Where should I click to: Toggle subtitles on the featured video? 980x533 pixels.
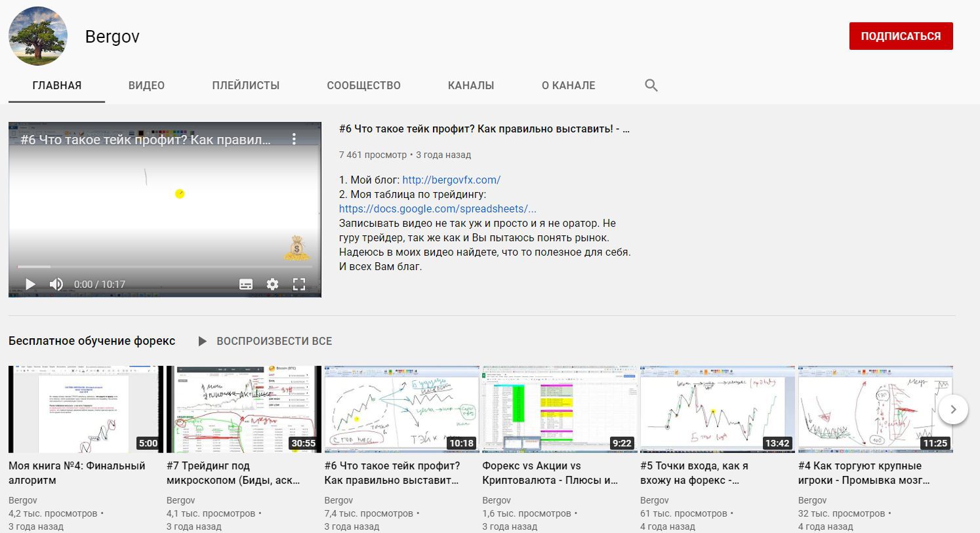246,284
